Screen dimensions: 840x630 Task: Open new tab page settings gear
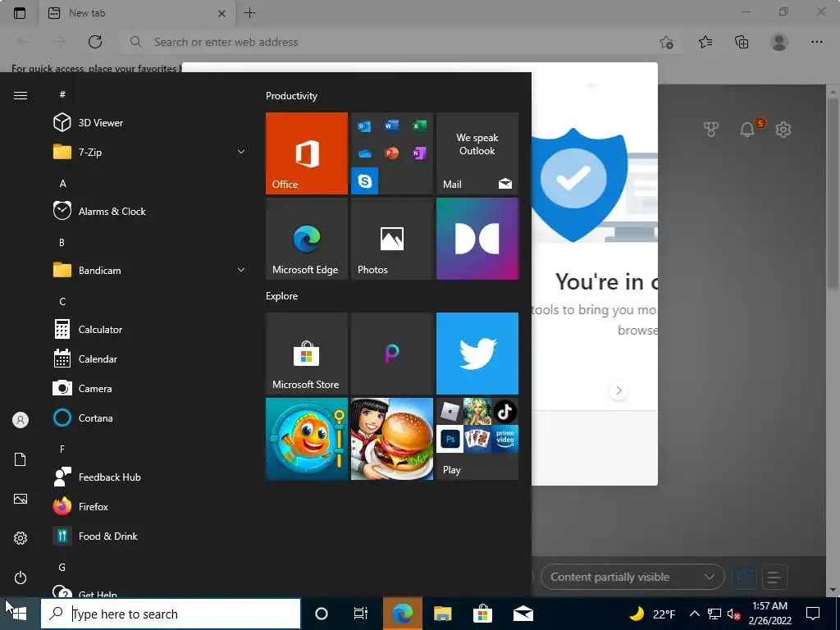783,129
